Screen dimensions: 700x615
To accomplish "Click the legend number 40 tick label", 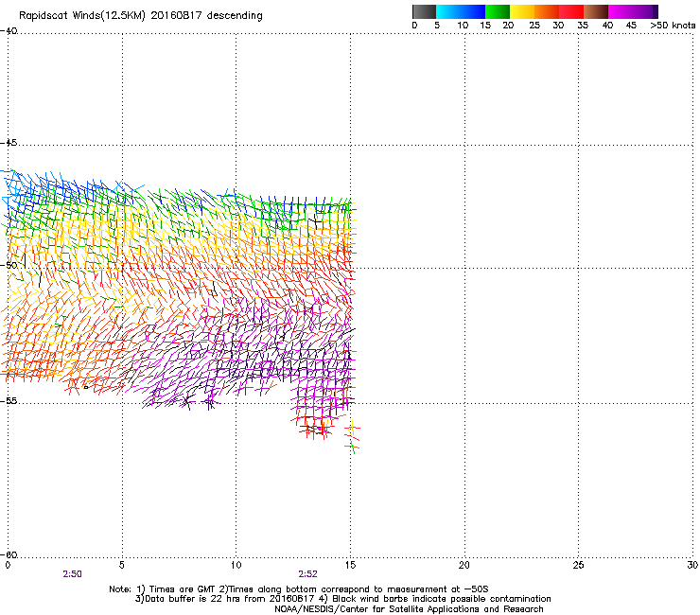I will pyautogui.click(x=607, y=26).
